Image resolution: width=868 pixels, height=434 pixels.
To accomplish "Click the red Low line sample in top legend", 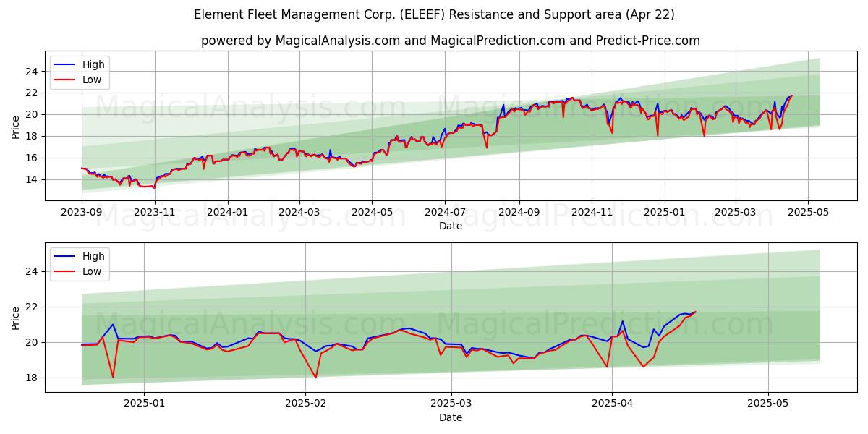I will tap(66, 80).
